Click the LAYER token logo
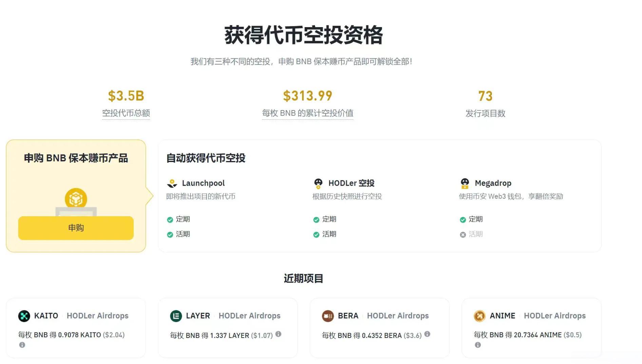Image resolution: width=642 pixels, height=364 pixels. pyautogui.click(x=176, y=316)
